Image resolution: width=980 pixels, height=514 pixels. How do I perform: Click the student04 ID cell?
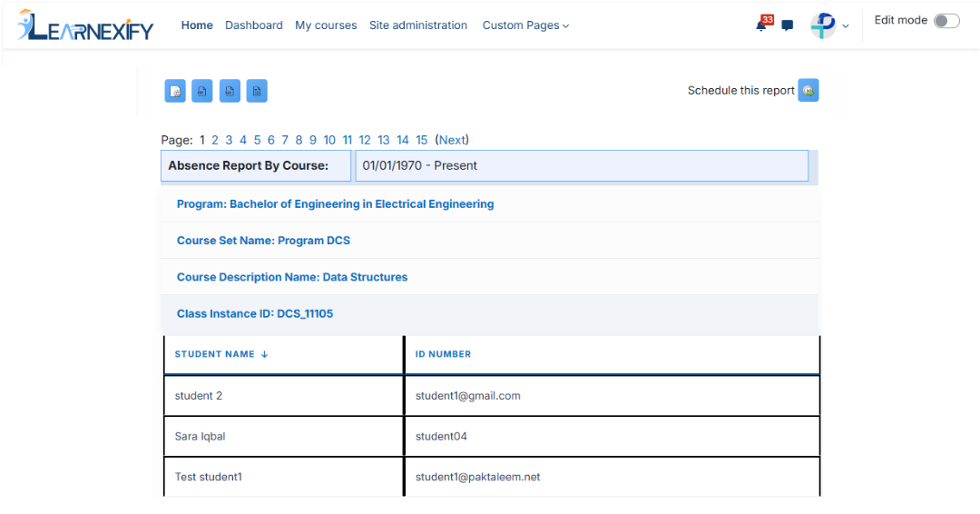coord(612,437)
